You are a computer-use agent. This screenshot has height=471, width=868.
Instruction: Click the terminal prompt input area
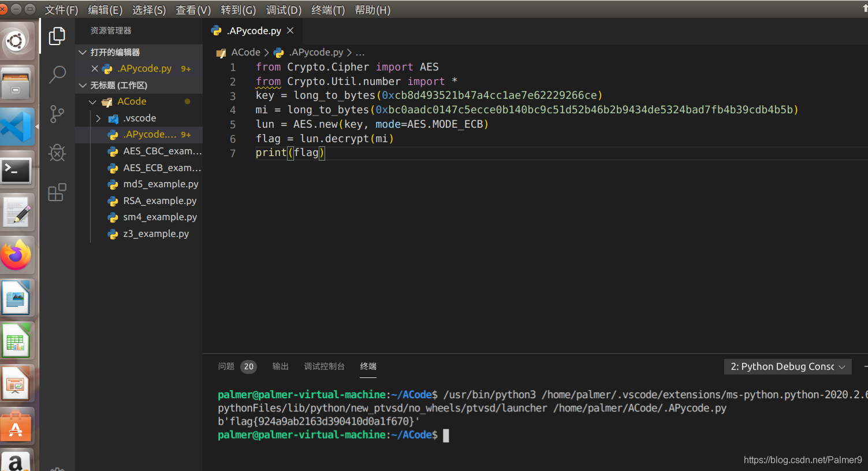(x=446, y=435)
